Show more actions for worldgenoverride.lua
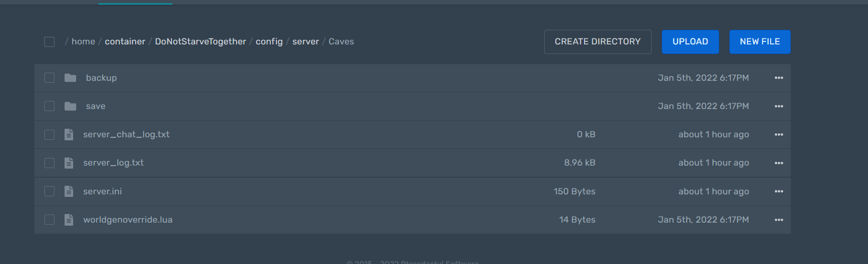 pyautogui.click(x=779, y=220)
